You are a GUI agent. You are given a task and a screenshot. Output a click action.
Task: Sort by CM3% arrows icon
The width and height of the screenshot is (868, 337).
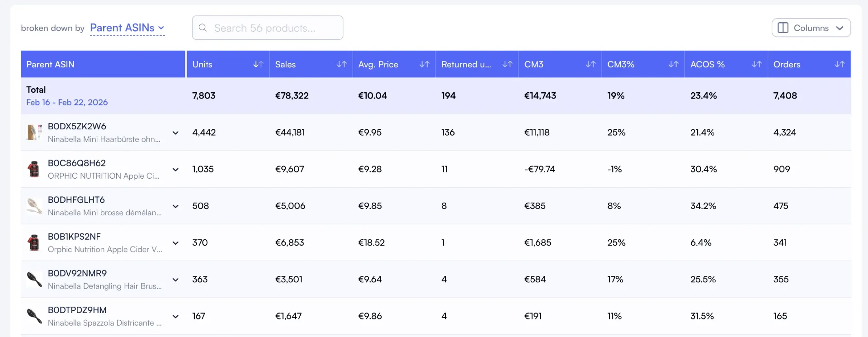pyautogui.click(x=673, y=64)
